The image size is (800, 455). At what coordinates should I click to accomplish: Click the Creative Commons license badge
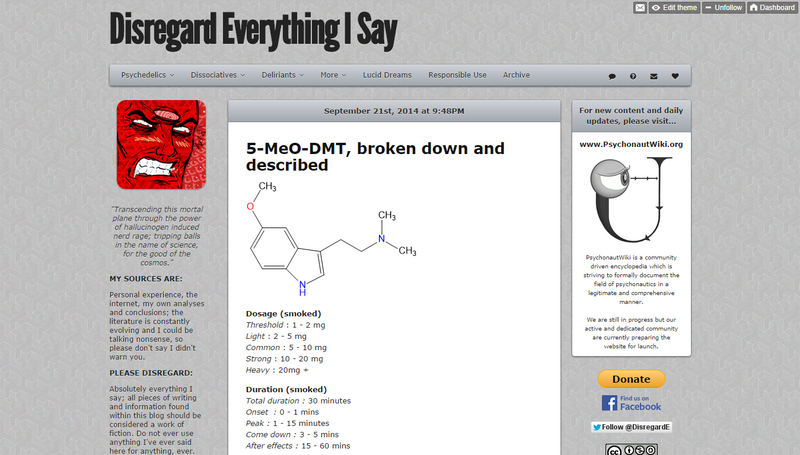tap(631, 449)
